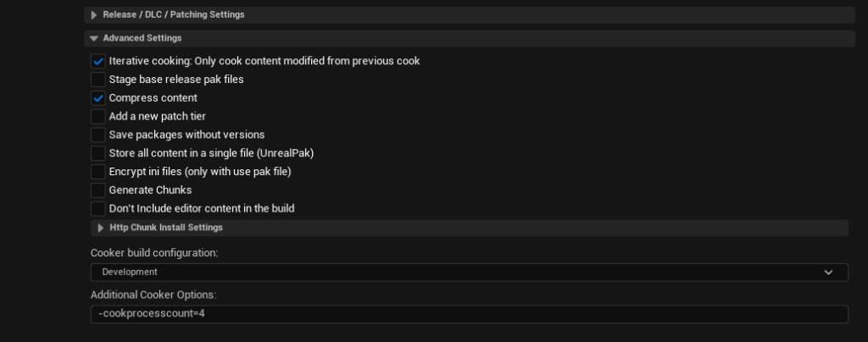Click the Cooker build configuration label
The image size is (868, 342).
coord(154,253)
